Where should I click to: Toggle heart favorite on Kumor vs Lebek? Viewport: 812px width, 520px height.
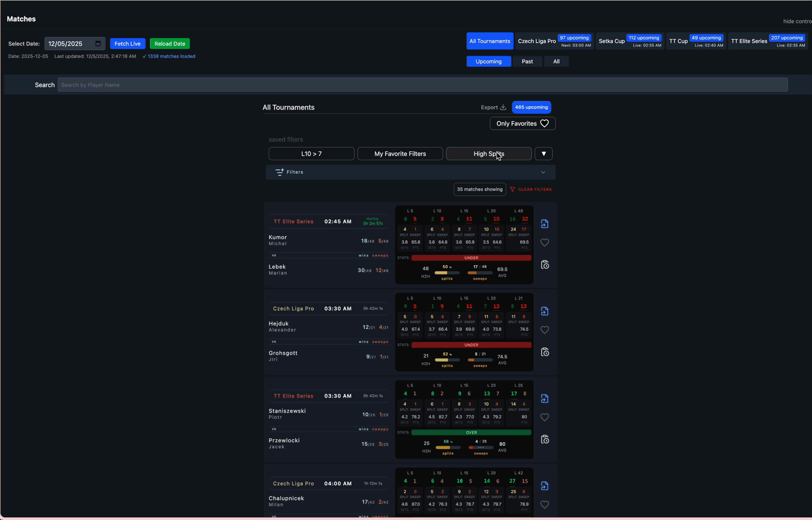point(545,243)
